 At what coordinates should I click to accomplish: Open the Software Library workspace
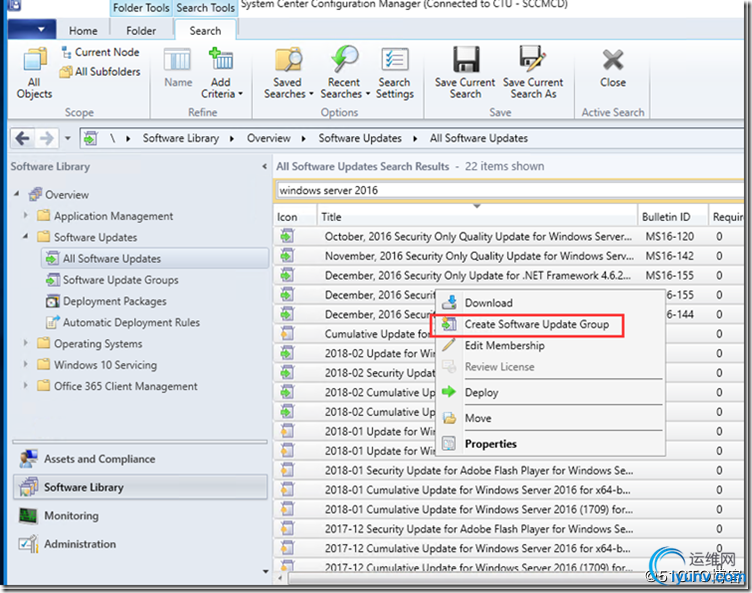point(140,487)
